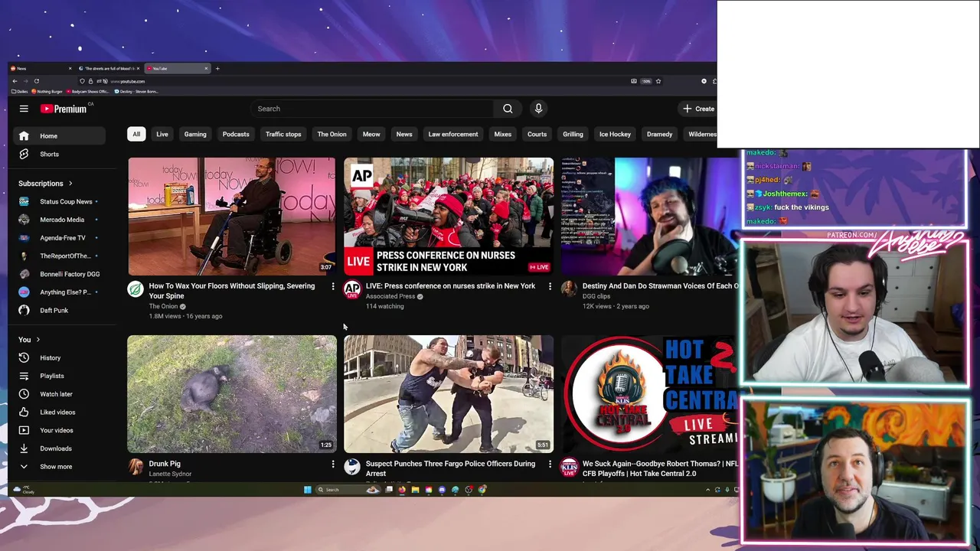The height and width of the screenshot is (551, 980).
Task: Open Downloads in the sidebar
Action: [x=60, y=448]
